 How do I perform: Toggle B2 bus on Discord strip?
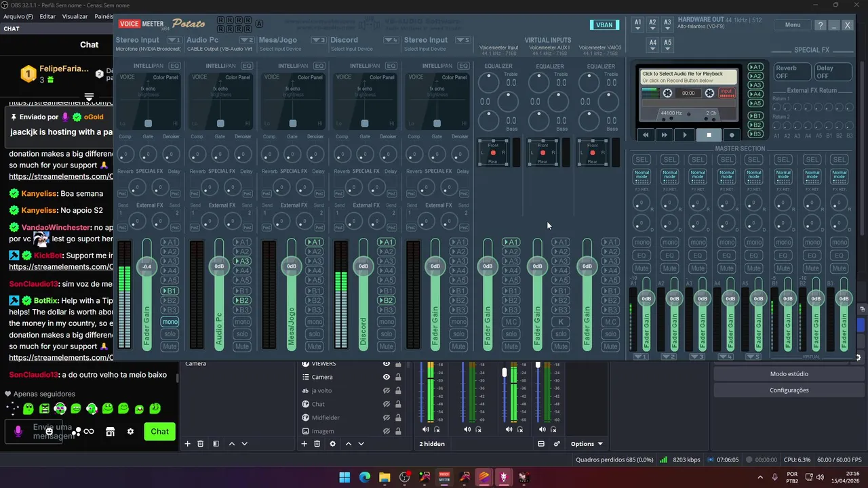(387, 300)
